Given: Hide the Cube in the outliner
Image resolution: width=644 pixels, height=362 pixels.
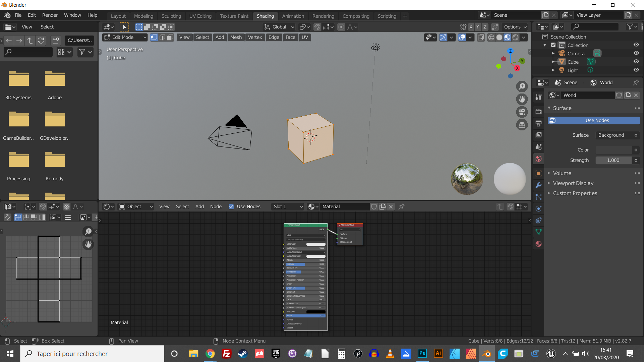Looking at the screenshot, I should [636, 62].
